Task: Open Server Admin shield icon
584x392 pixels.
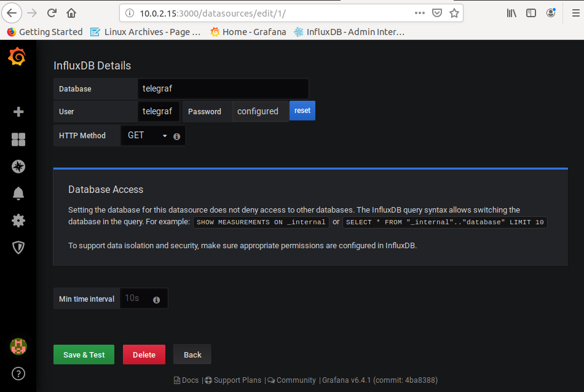Action: pos(18,248)
